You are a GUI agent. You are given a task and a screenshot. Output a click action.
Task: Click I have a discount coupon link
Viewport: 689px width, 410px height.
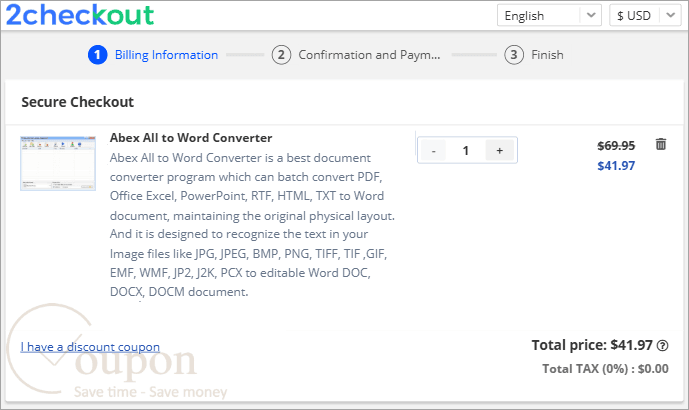click(90, 347)
